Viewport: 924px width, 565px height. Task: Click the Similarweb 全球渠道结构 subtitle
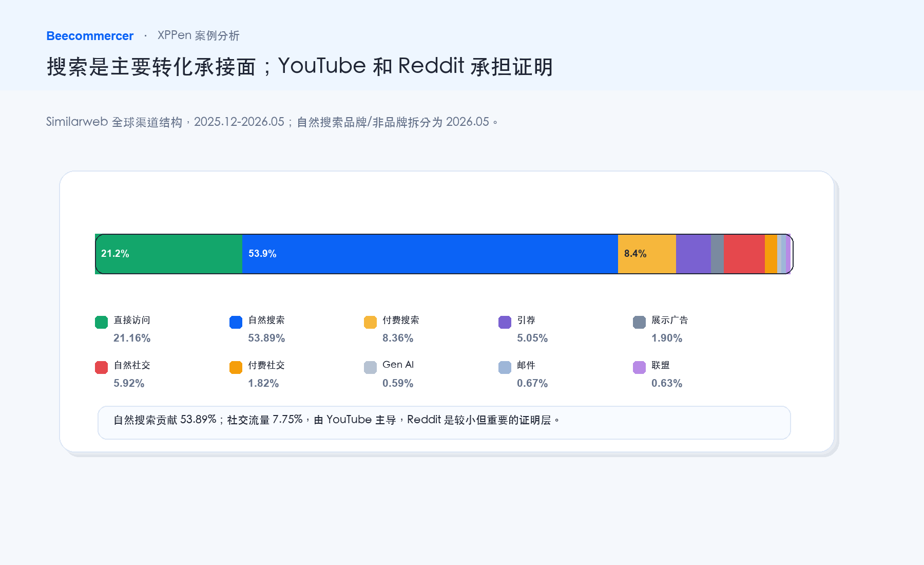point(272,122)
